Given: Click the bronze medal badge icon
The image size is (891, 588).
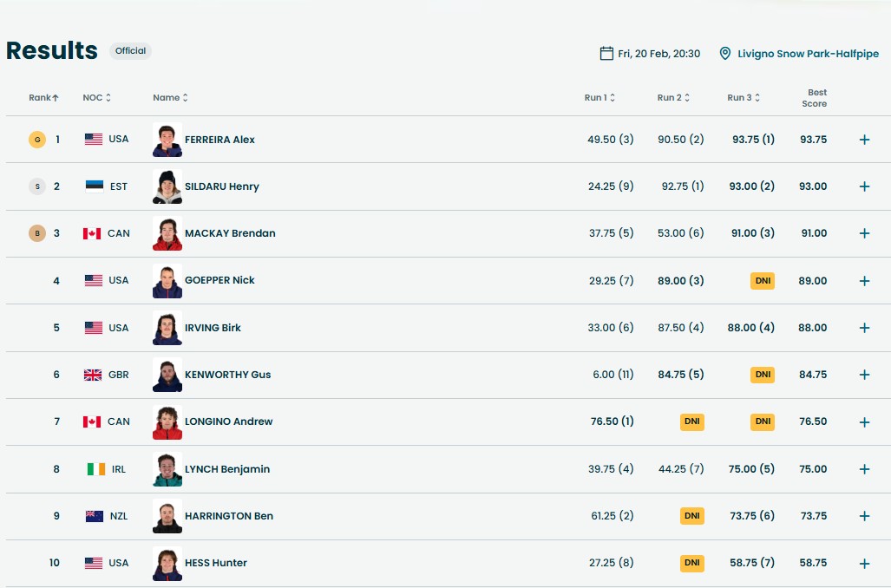Looking at the screenshot, I should 36,233.
